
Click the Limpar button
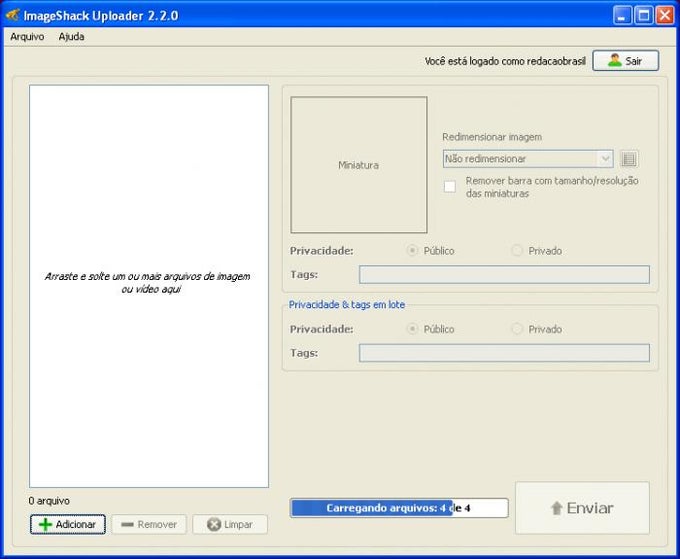230,524
